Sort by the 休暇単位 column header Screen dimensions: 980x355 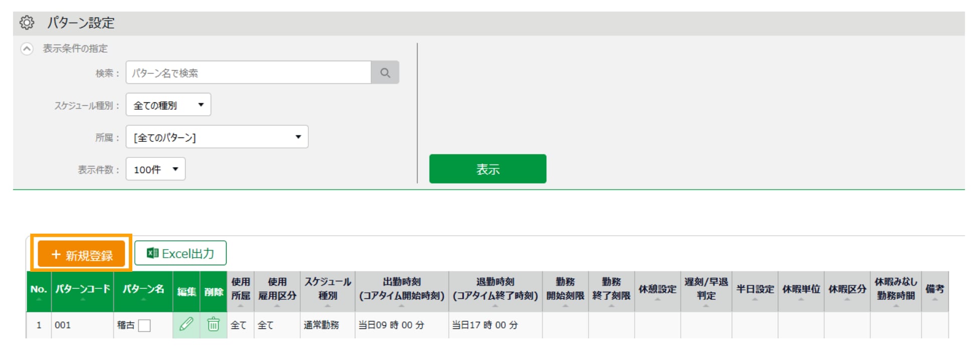pyautogui.click(x=801, y=291)
